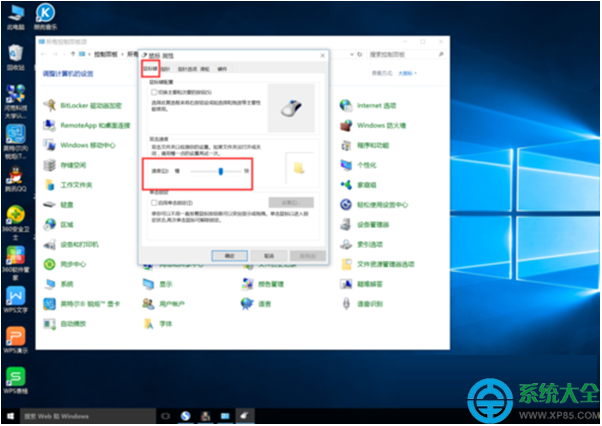Select 鼠标键 (Buttons) tab
This screenshot has height=426, width=602.
pyautogui.click(x=150, y=69)
